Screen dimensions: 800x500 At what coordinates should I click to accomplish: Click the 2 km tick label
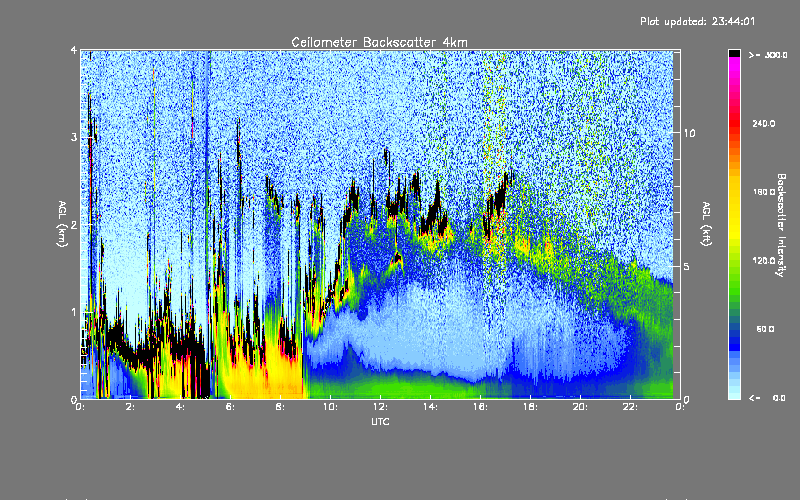pyautogui.click(x=74, y=224)
